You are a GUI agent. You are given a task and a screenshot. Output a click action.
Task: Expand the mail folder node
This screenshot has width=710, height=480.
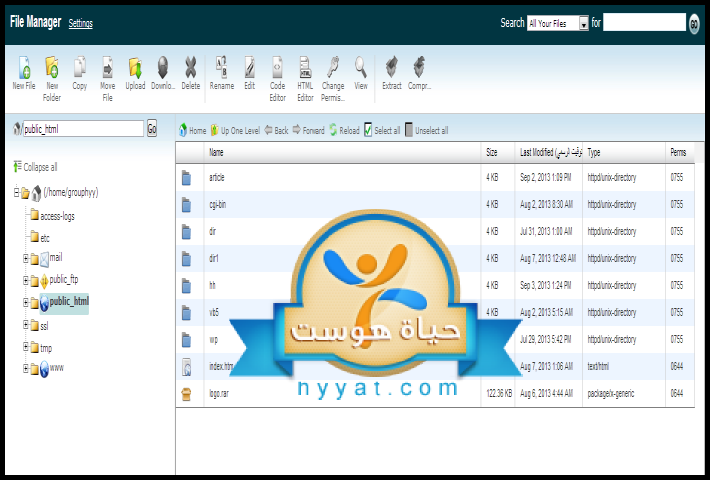tap(26, 259)
